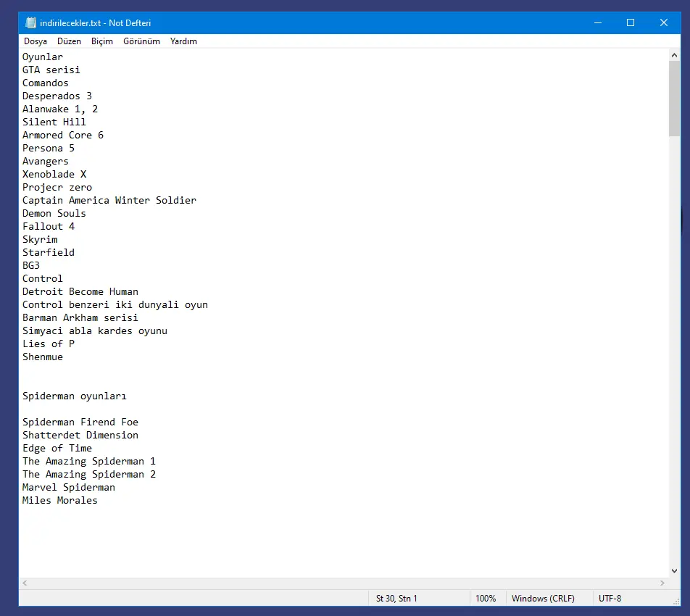Click the 'Oyunlar' heading line
690x616 pixels.
[x=43, y=57]
